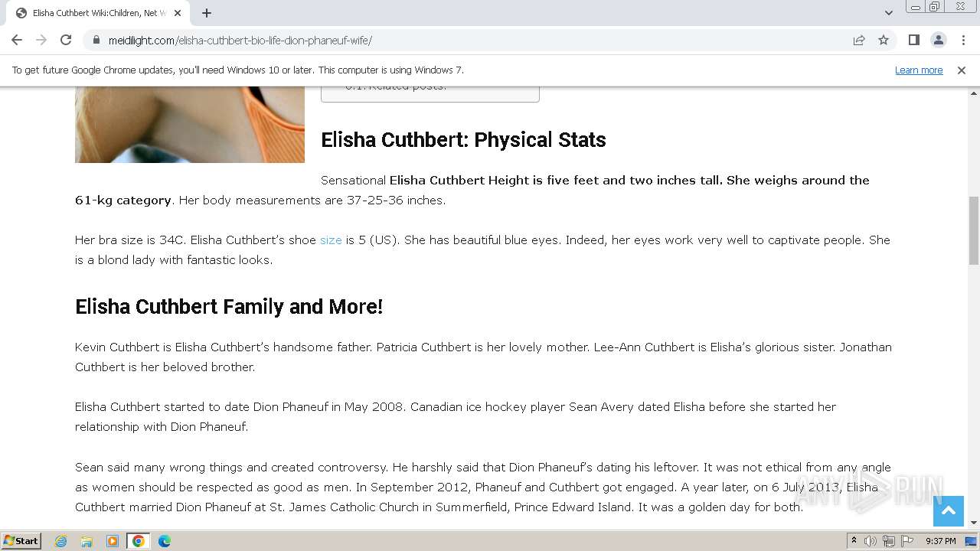Viewport: 980px width, 551px height.
Task: Click the "Learn more" update link
Action: (x=919, y=70)
